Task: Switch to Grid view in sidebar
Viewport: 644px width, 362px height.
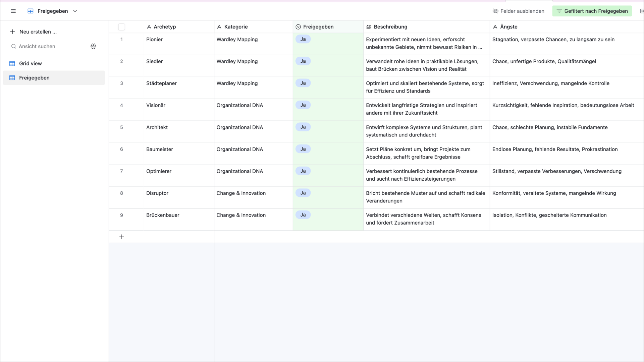Action: [x=31, y=64]
